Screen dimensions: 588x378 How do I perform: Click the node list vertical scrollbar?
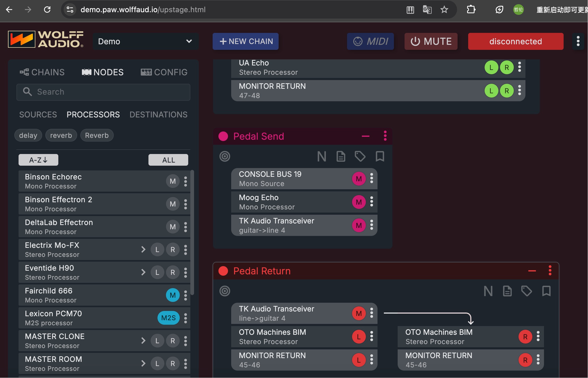pos(192,232)
